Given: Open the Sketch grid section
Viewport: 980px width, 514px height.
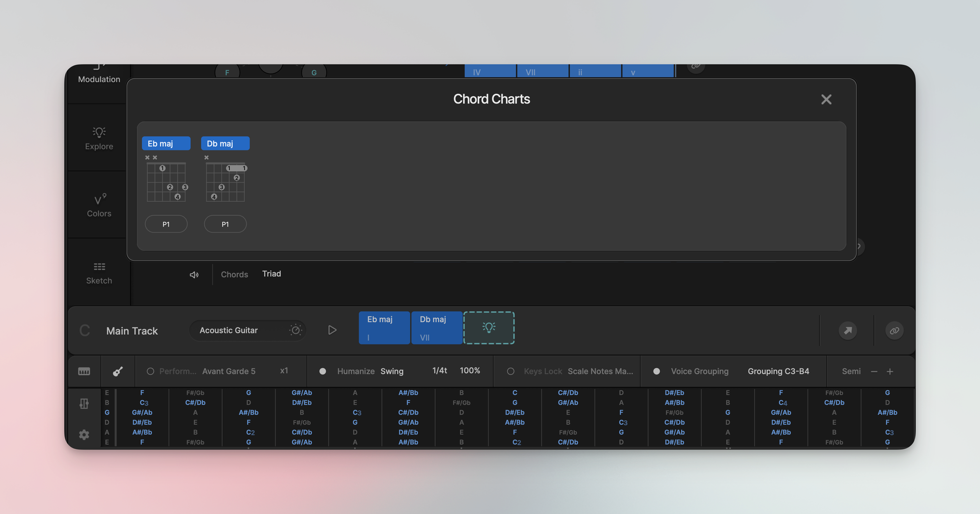Looking at the screenshot, I should pyautogui.click(x=99, y=273).
